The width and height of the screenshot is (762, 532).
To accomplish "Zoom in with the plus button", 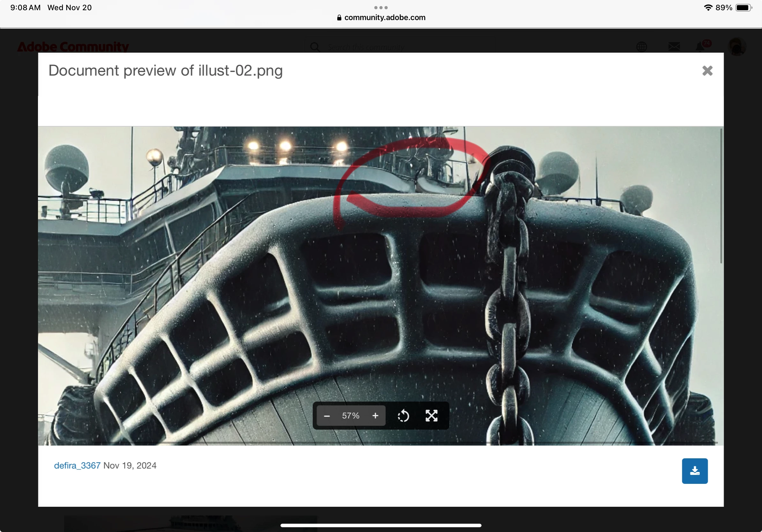I will [x=375, y=416].
